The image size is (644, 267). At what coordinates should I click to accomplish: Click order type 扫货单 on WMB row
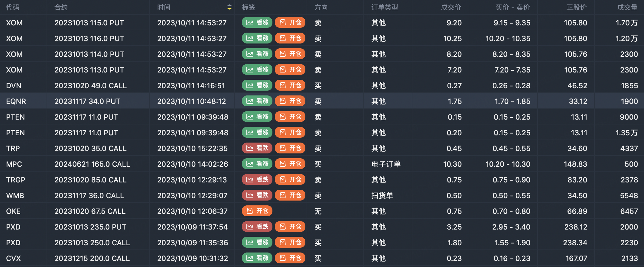point(382,195)
